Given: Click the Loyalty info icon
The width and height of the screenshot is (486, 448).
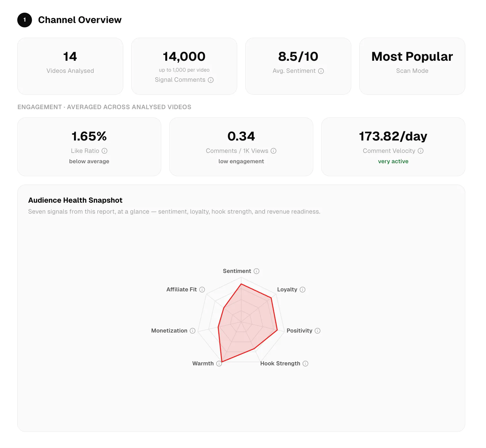Looking at the screenshot, I should click(x=303, y=290).
